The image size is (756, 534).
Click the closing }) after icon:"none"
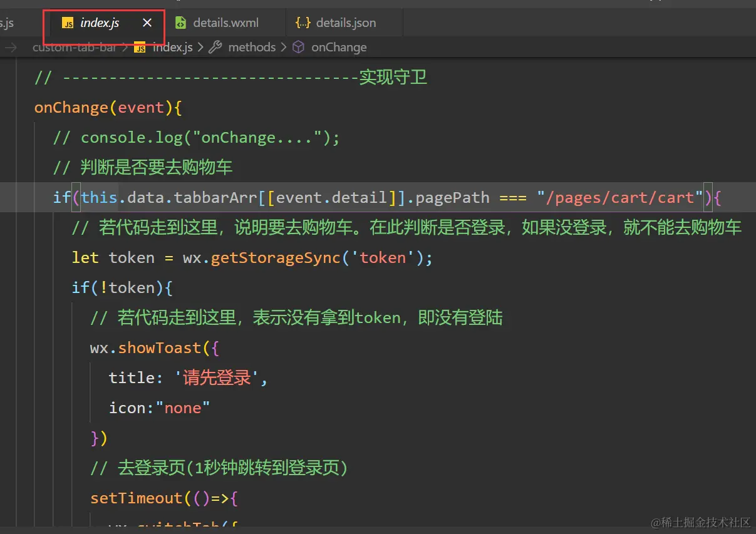click(x=100, y=438)
